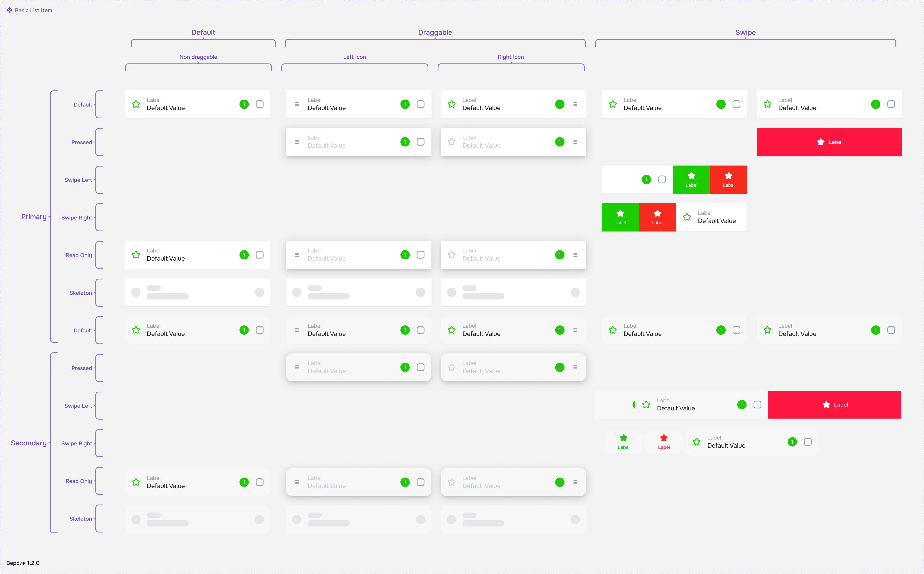The height and width of the screenshot is (574, 924).
Task: Click the star icon in Secondary Swipe Left list item
Action: pyautogui.click(x=646, y=405)
